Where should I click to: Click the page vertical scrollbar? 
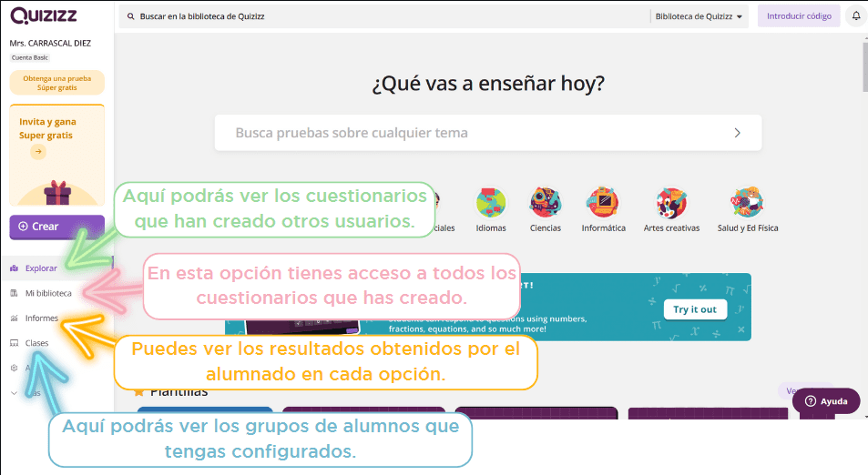coord(865,66)
